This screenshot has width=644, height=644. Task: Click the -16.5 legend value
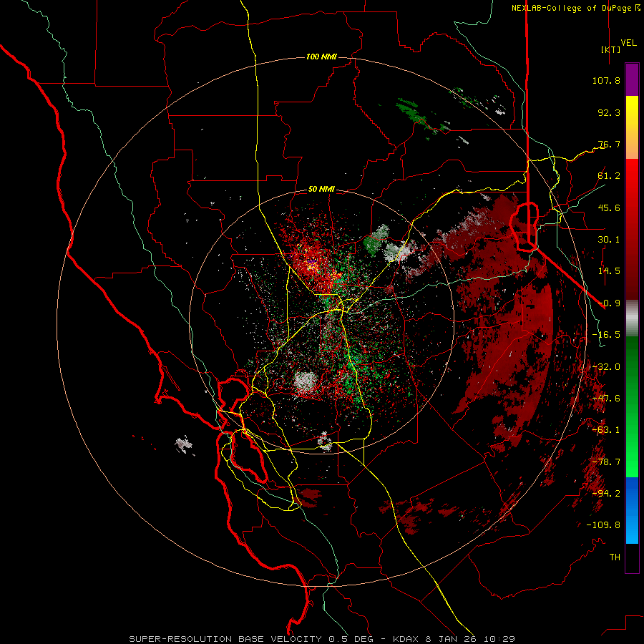pyautogui.click(x=606, y=335)
